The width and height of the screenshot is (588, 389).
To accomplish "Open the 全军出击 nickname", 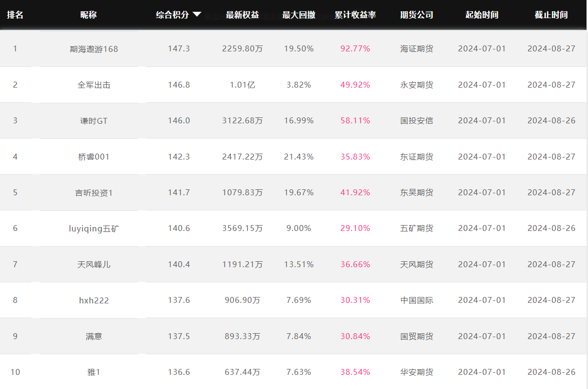I will (94, 85).
